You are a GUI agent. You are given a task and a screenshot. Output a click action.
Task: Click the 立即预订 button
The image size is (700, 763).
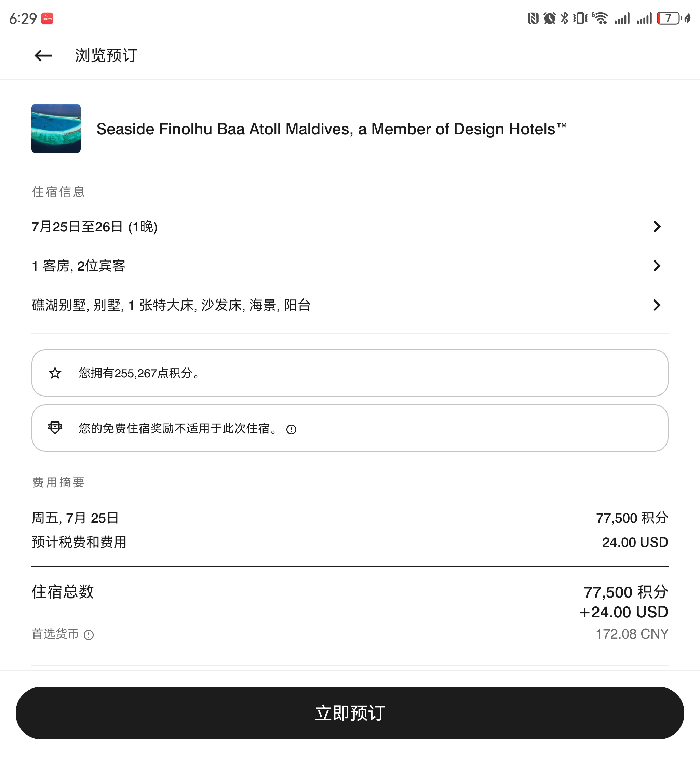(350, 713)
